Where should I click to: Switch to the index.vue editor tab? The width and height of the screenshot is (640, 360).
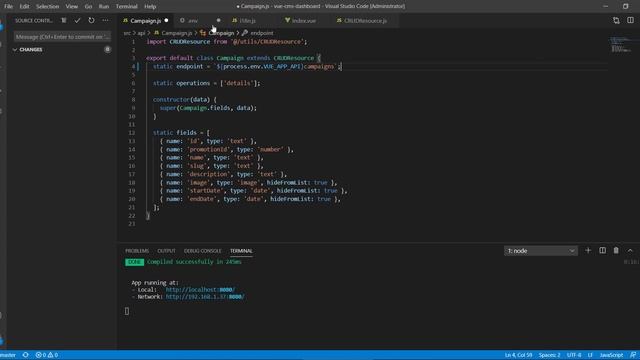pyautogui.click(x=304, y=20)
